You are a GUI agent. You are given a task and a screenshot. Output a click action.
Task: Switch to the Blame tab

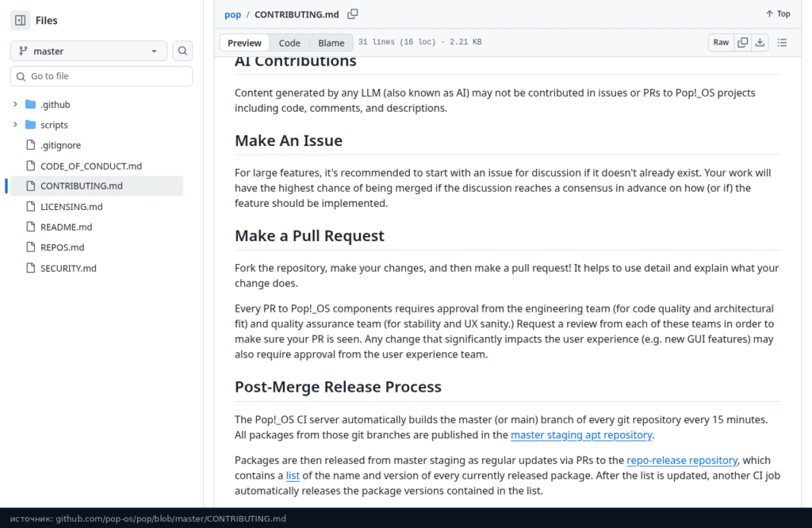(331, 43)
